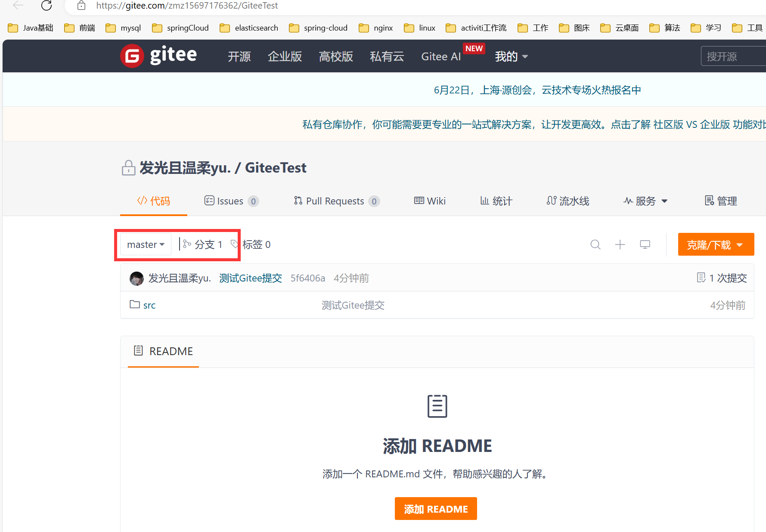View the 分支 1 branches link
Screen dimensions: 766x532
pyautogui.click(x=203, y=244)
